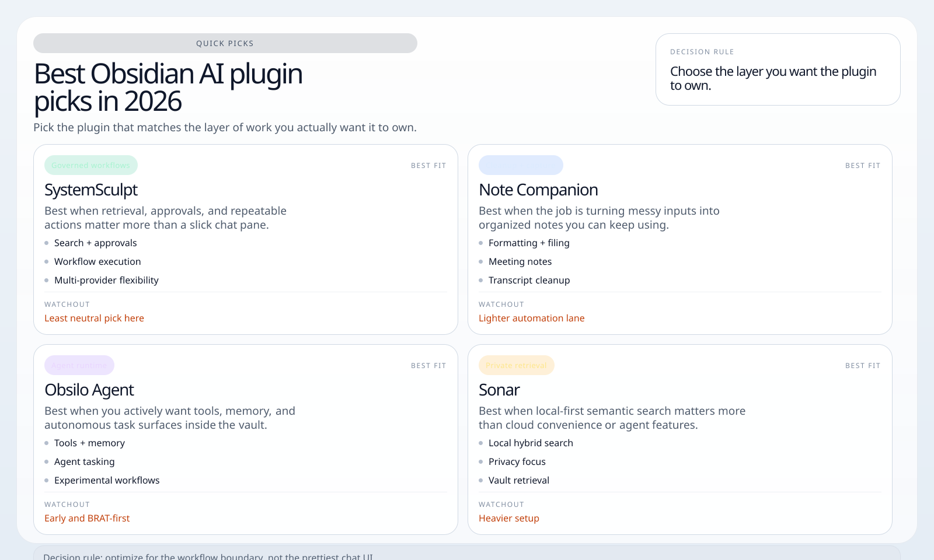The width and height of the screenshot is (934, 560).
Task: Select the Note Companion card title
Action: (538, 190)
